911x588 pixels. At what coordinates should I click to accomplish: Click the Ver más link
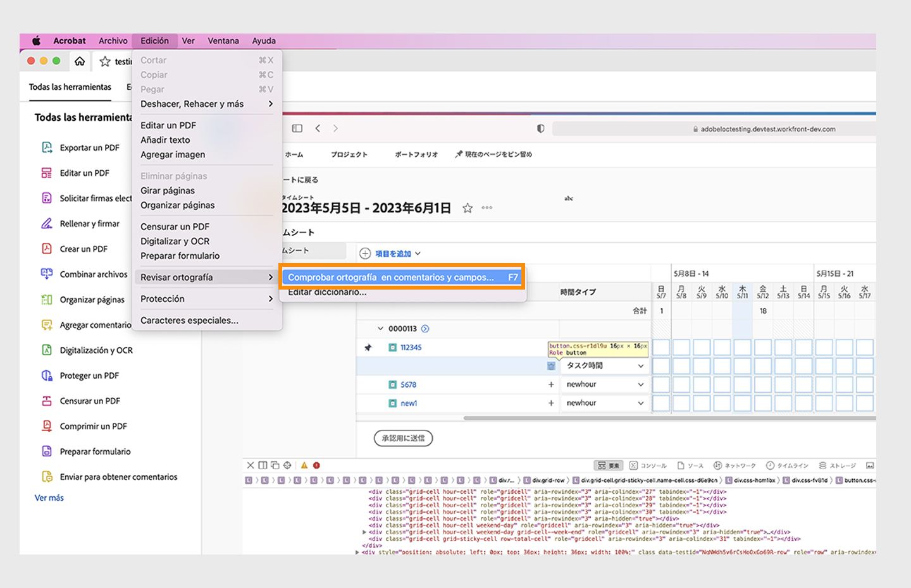tap(49, 498)
